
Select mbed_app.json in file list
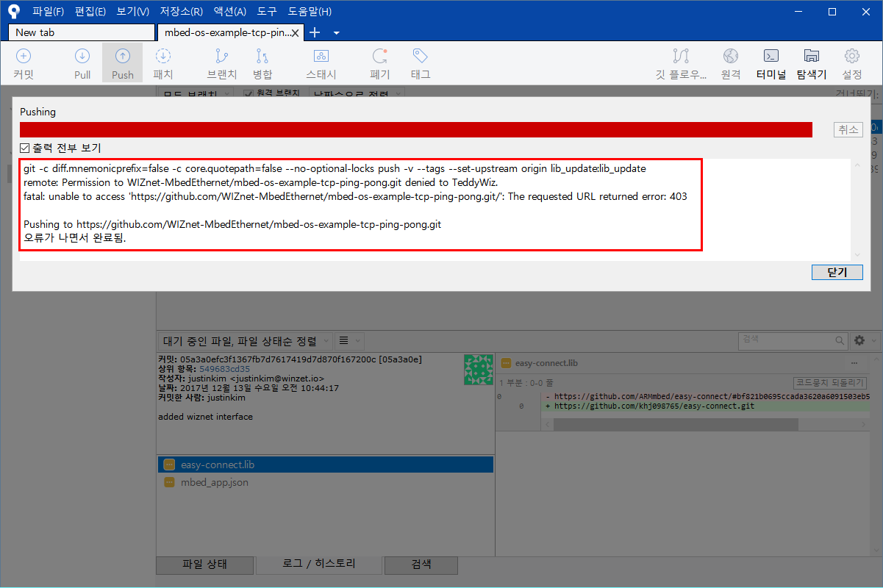[x=325, y=482]
